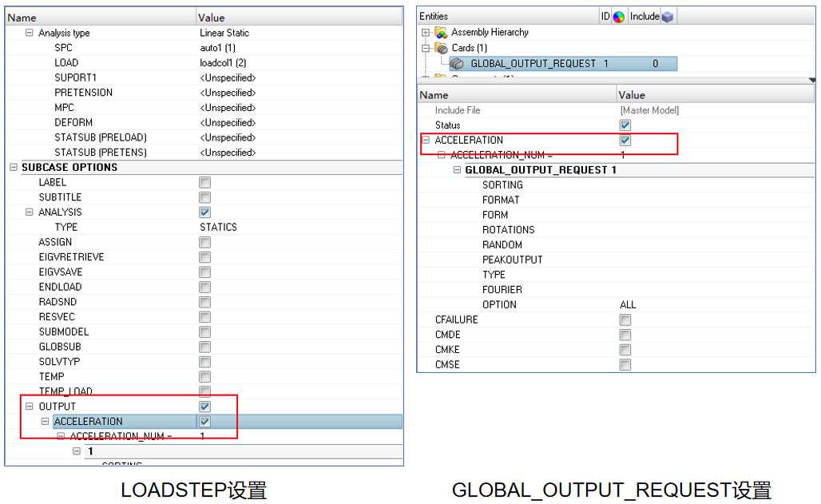Collapse the GLOBAL_OUTPUT_REQUEST 1 section
Viewport: 821px width, 504px height.
(457, 170)
